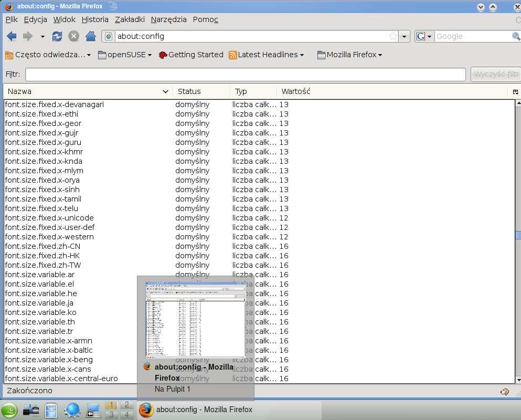Switch to virtual desktop 2

[x=126, y=405]
